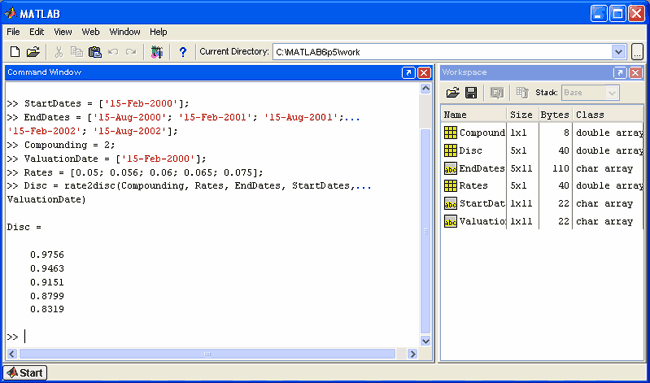
Task: Click the Undo toolbar icon
Action: coord(113,52)
